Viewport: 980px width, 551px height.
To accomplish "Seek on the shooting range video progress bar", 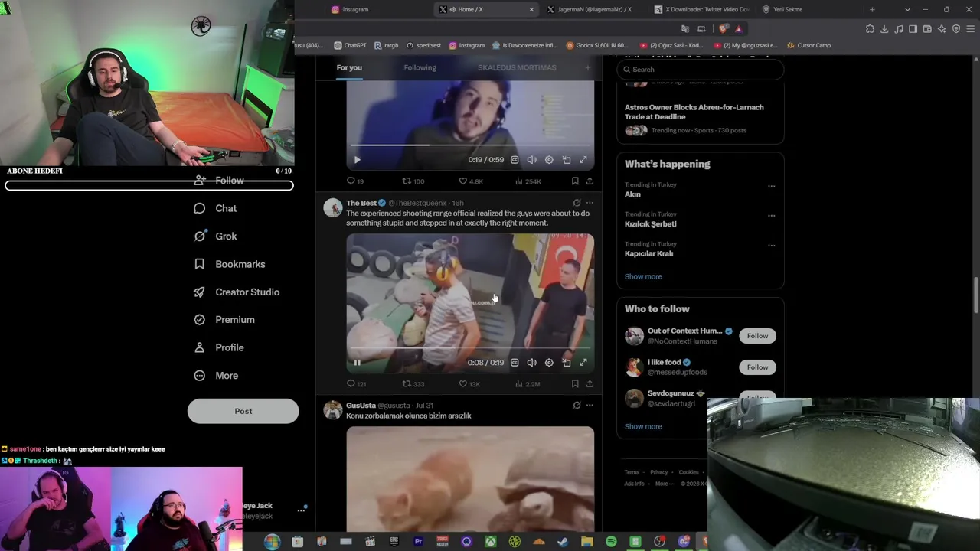I will click(x=470, y=349).
